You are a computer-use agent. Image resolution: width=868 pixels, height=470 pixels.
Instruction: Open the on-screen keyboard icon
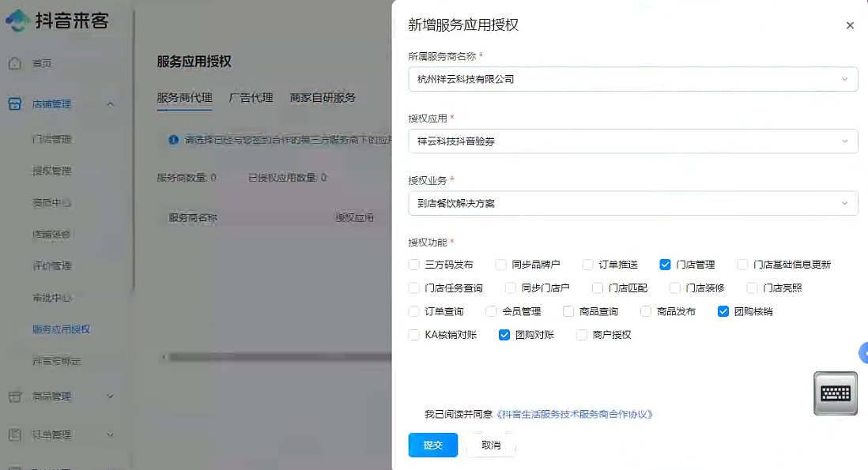pos(836,393)
